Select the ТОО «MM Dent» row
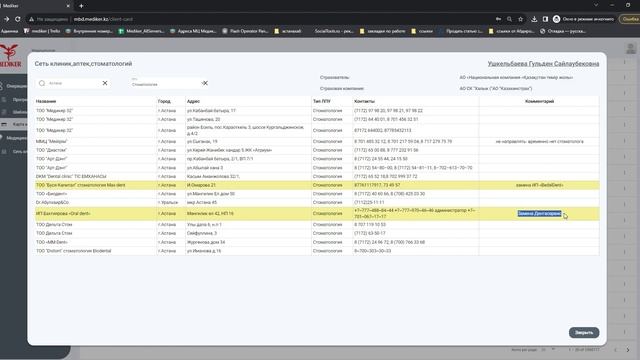This screenshot has width=640, height=360. (x=317, y=242)
